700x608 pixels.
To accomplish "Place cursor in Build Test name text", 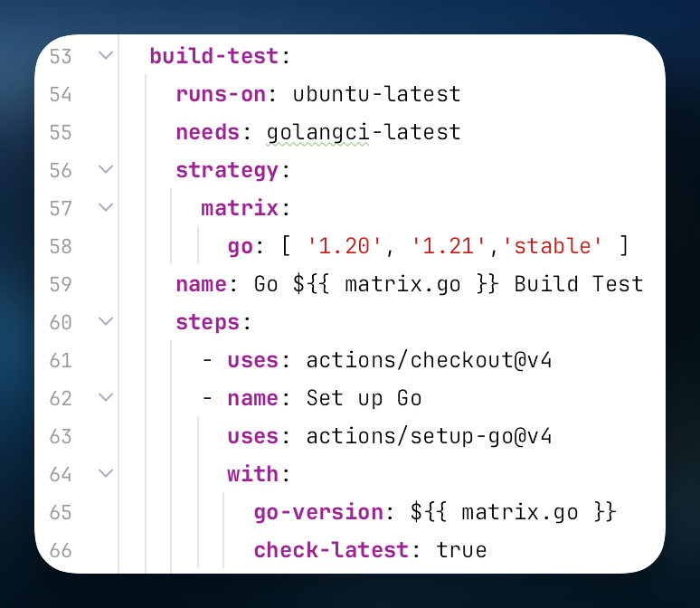I will point(579,284).
